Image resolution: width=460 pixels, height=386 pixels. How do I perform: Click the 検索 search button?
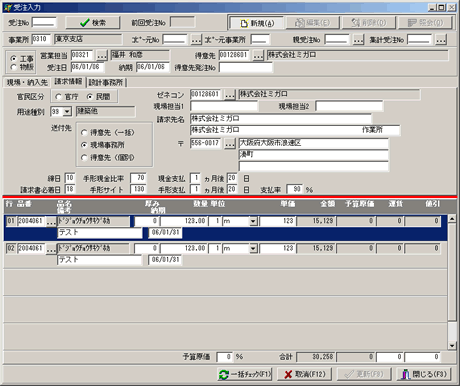(x=92, y=23)
